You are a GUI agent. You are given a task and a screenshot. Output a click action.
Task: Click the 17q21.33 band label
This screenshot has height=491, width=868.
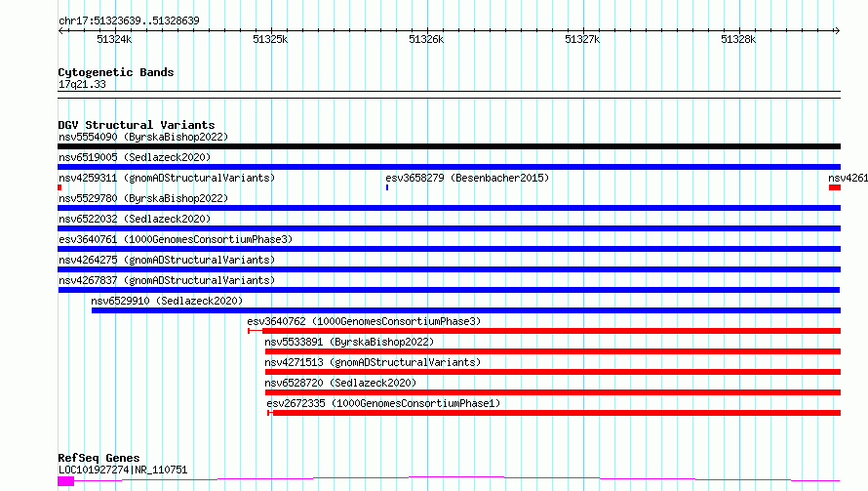82,84
